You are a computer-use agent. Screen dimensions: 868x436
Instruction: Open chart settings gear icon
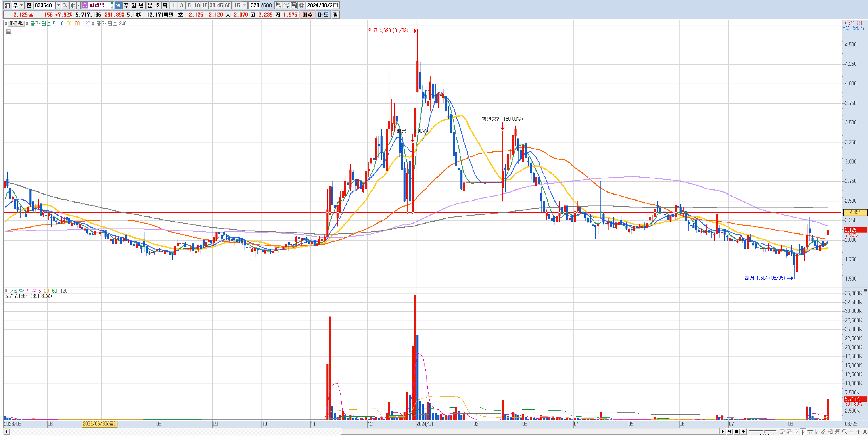coord(301,5)
